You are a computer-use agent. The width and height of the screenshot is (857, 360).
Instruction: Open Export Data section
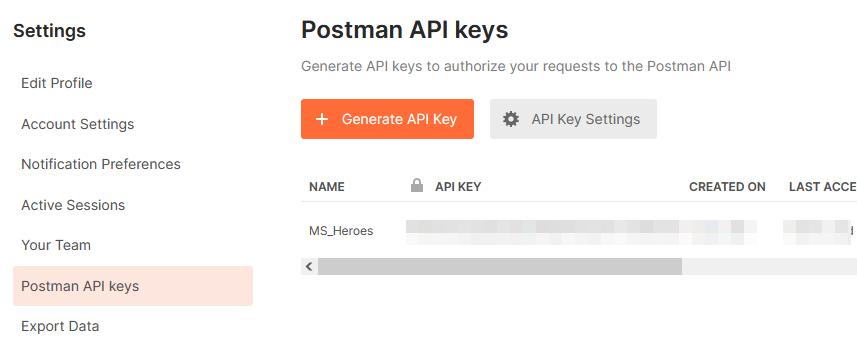coord(60,326)
